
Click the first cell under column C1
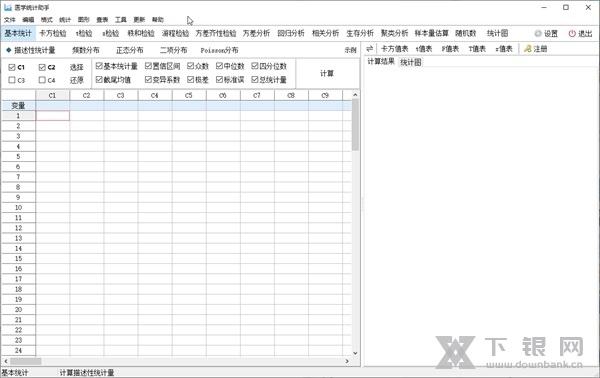[53, 116]
